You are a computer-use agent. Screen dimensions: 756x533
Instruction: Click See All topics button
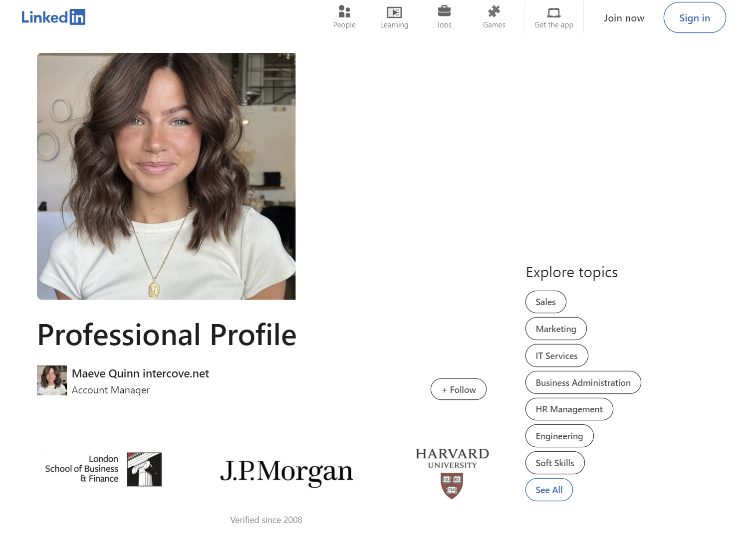coord(549,490)
